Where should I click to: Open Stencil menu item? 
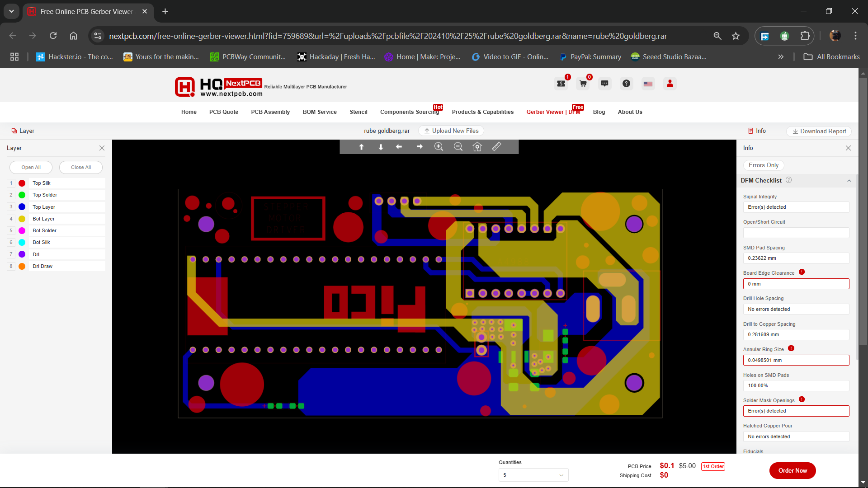tap(359, 112)
